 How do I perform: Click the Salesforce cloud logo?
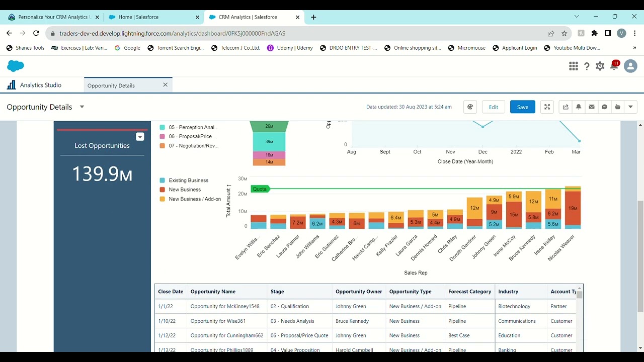click(x=16, y=66)
